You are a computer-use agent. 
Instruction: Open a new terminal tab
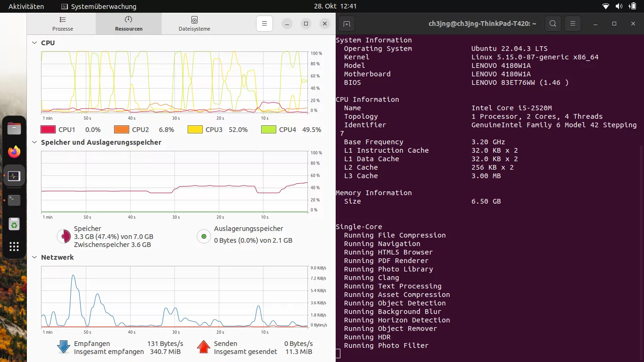(347, 24)
